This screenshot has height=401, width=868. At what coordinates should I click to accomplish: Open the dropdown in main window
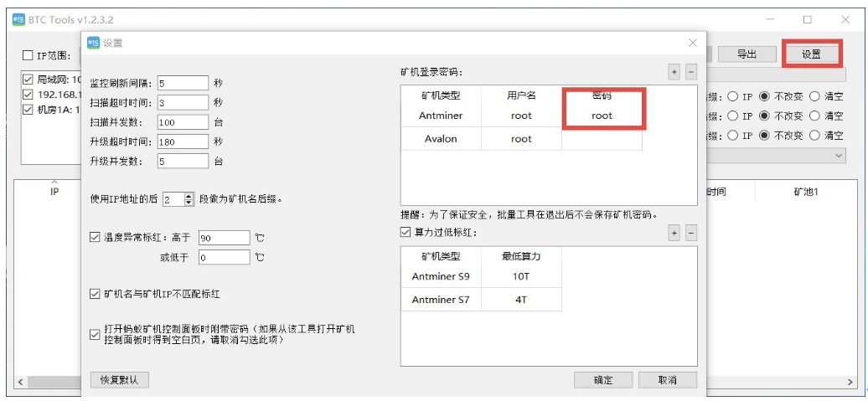click(x=840, y=156)
